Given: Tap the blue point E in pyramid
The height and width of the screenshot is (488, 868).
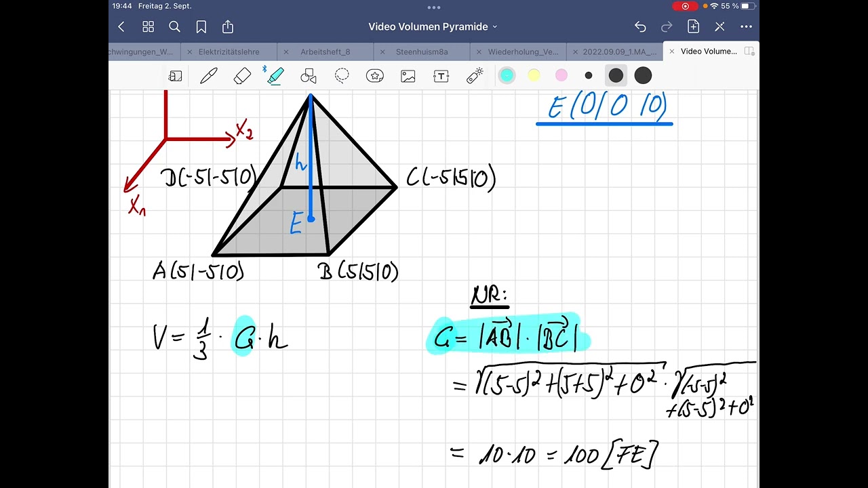Looking at the screenshot, I should [311, 218].
